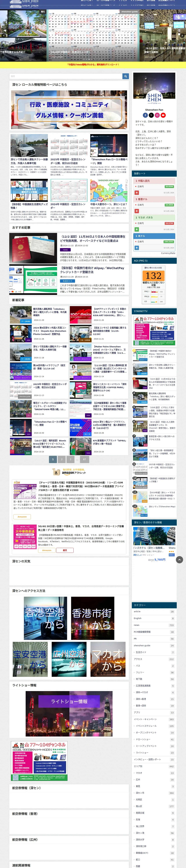Open the YouTube profile icon

[x=163, y=115]
